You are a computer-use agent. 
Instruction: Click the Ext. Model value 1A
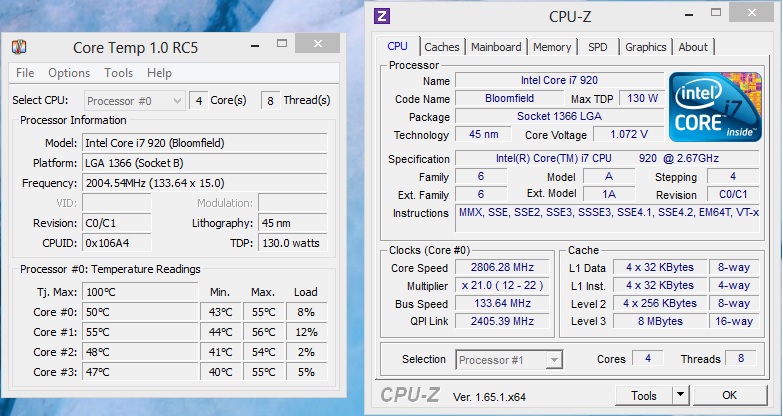(609, 194)
